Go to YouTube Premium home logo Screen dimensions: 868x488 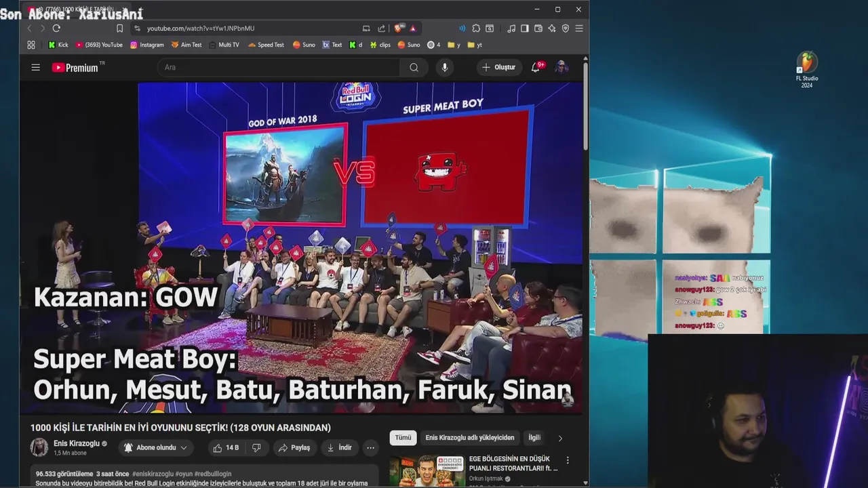75,67
